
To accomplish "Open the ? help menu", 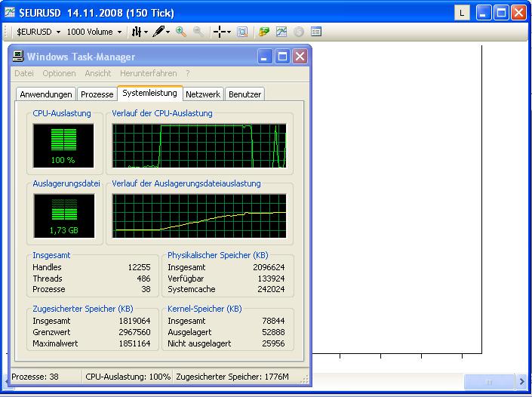I will tap(188, 73).
